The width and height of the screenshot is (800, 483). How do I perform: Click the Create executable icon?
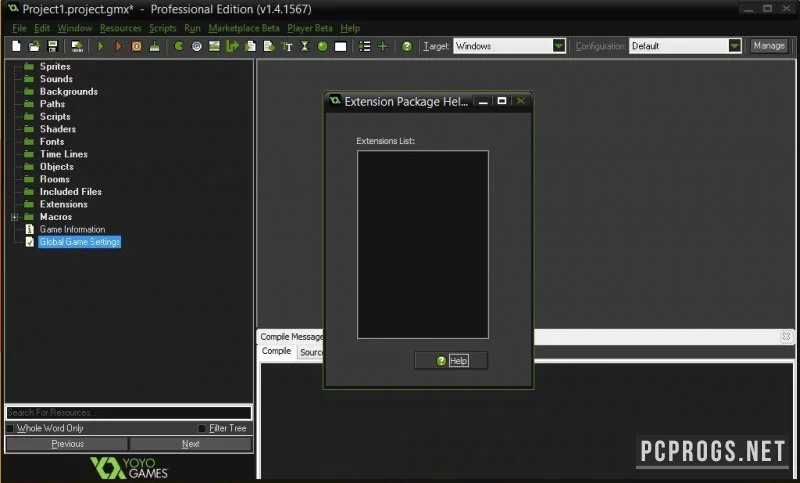point(77,46)
